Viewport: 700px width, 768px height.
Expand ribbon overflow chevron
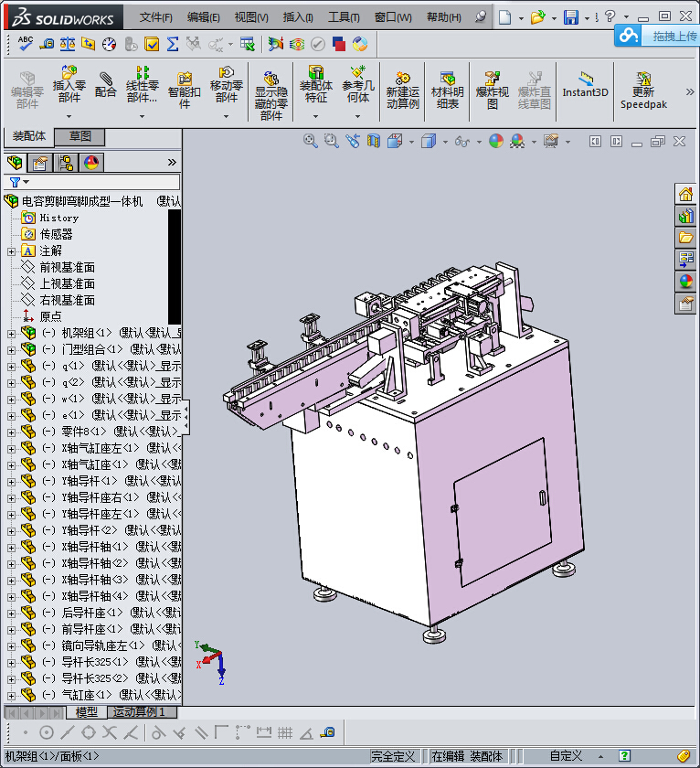coord(690,91)
